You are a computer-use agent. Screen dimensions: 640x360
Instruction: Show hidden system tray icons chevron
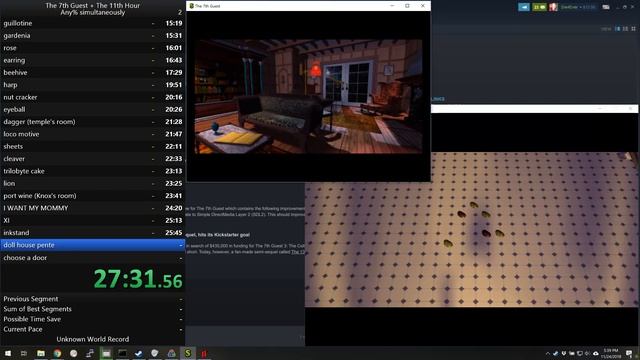tap(547, 353)
